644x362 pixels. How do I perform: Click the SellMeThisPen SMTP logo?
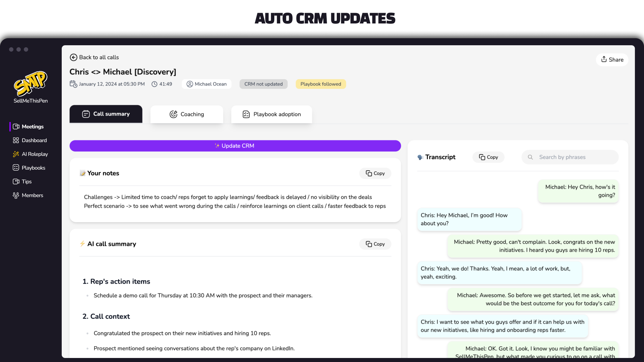[31, 83]
